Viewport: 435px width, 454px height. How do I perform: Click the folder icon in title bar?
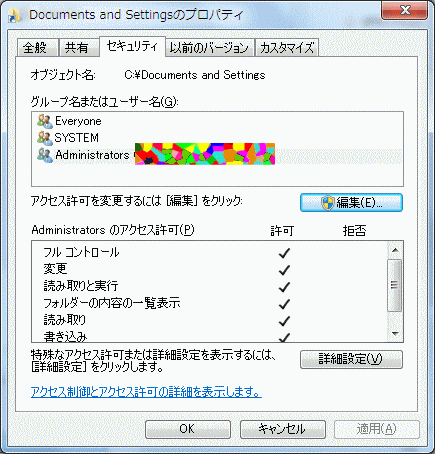15,15
